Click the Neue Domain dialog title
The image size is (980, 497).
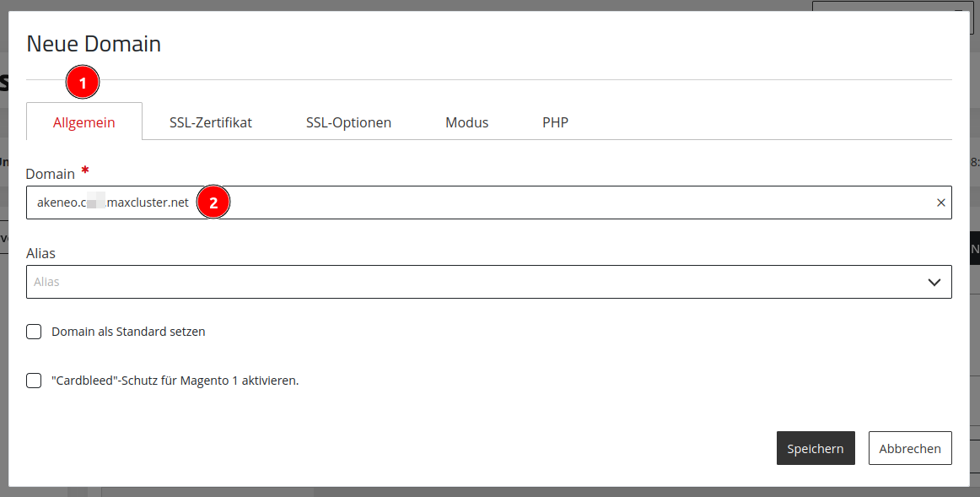pyautogui.click(x=94, y=44)
